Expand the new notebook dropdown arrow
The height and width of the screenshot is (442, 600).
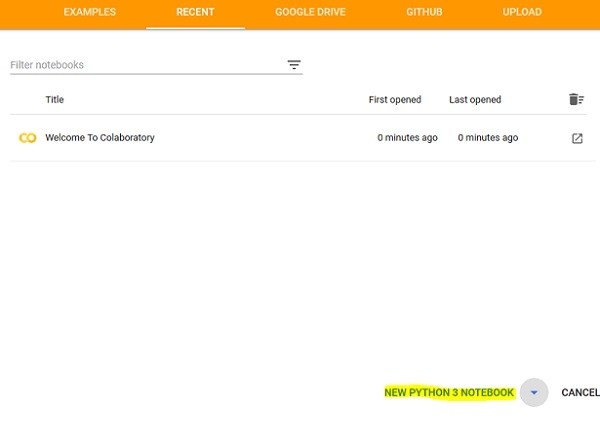tap(534, 393)
